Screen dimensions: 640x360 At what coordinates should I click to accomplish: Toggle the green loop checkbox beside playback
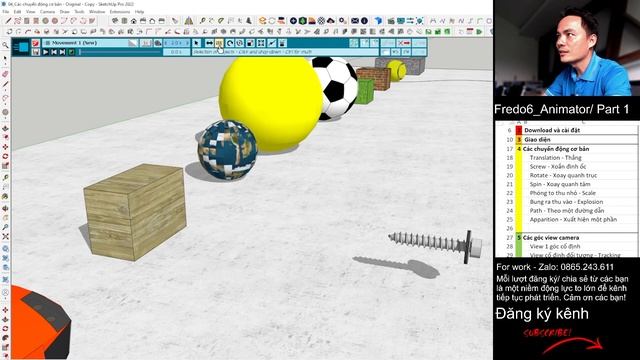[x=71, y=52]
